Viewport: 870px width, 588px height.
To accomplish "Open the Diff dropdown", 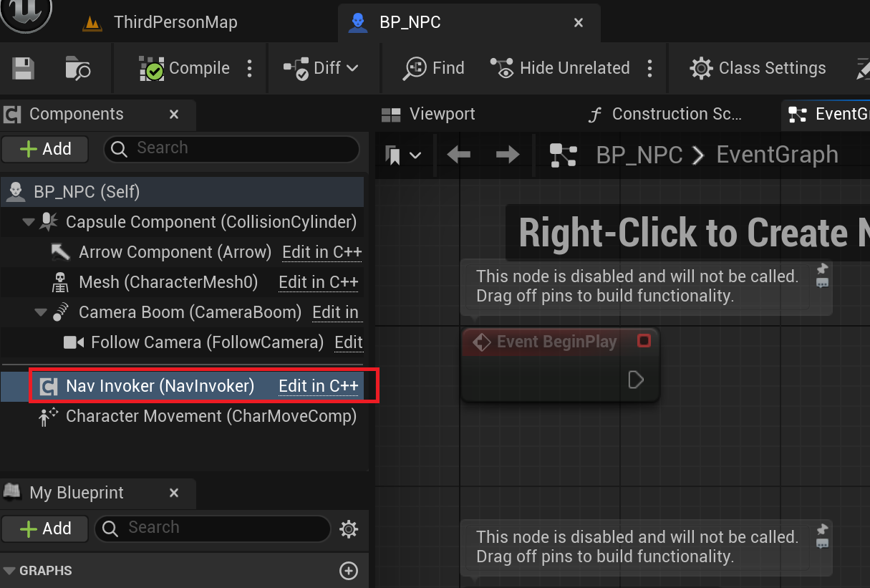I will pos(321,68).
